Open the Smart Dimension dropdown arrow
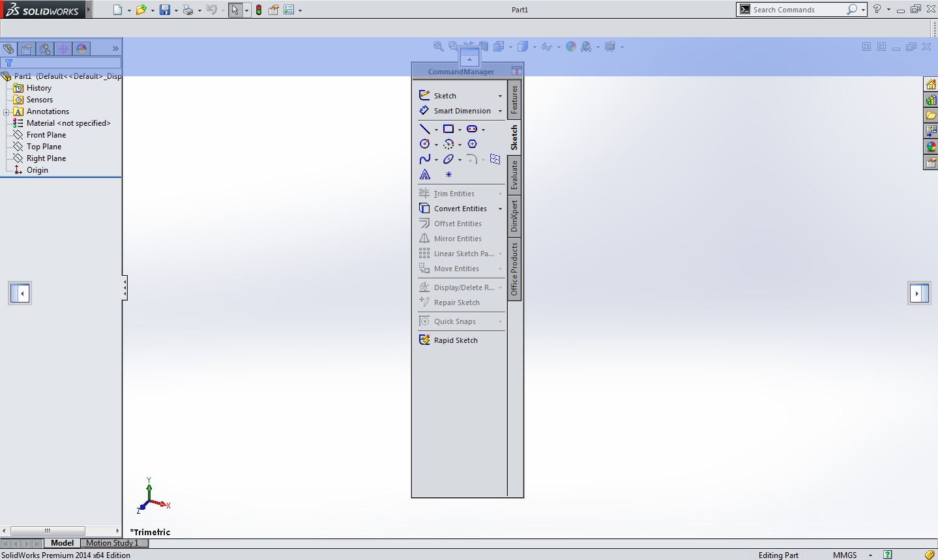The width and height of the screenshot is (938, 560). (x=500, y=111)
